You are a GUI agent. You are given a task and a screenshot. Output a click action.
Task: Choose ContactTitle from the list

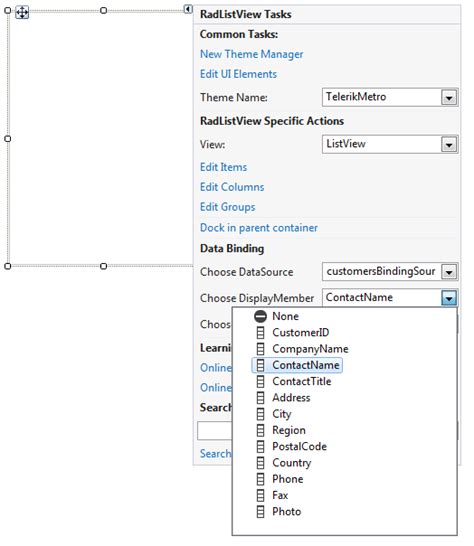click(302, 381)
